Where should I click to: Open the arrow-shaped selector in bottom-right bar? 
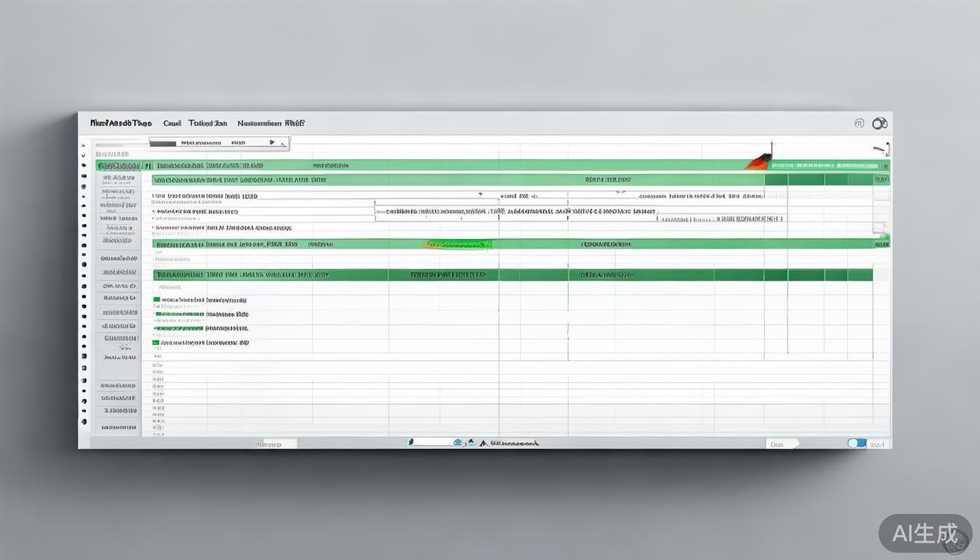pos(782,443)
